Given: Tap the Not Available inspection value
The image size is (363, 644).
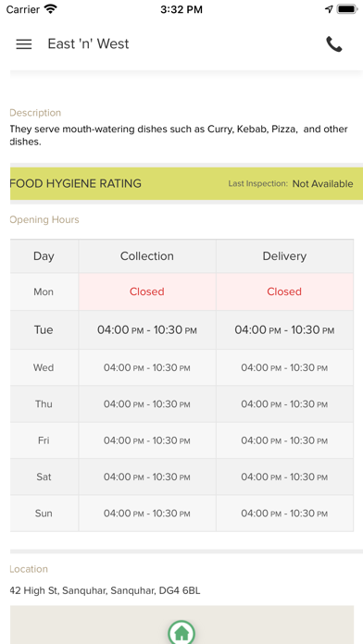Looking at the screenshot, I should coord(322,184).
